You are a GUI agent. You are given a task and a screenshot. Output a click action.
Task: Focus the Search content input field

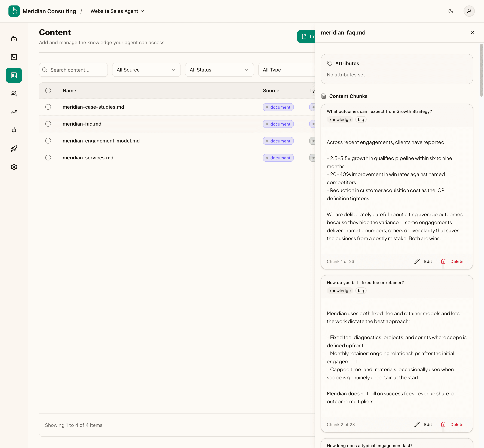click(73, 70)
